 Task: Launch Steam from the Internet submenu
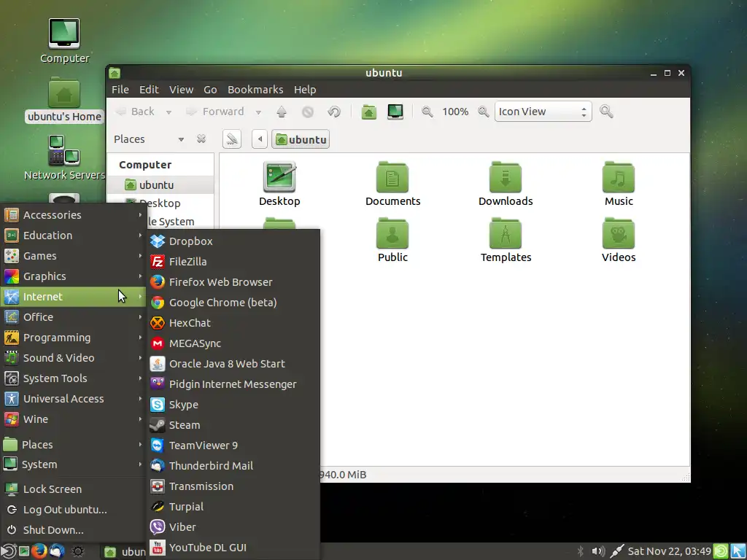[x=233, y=425]
